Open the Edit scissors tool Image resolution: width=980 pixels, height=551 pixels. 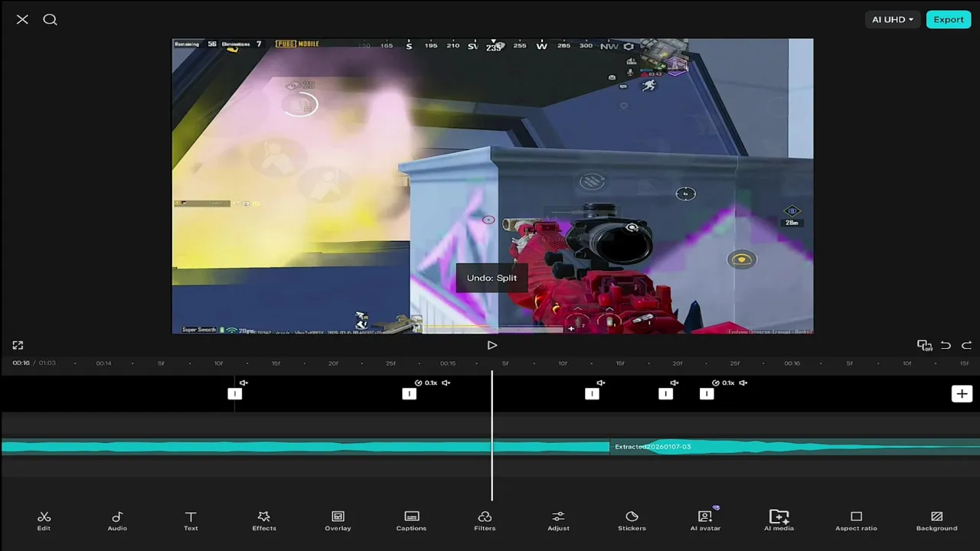pos(44,520)
